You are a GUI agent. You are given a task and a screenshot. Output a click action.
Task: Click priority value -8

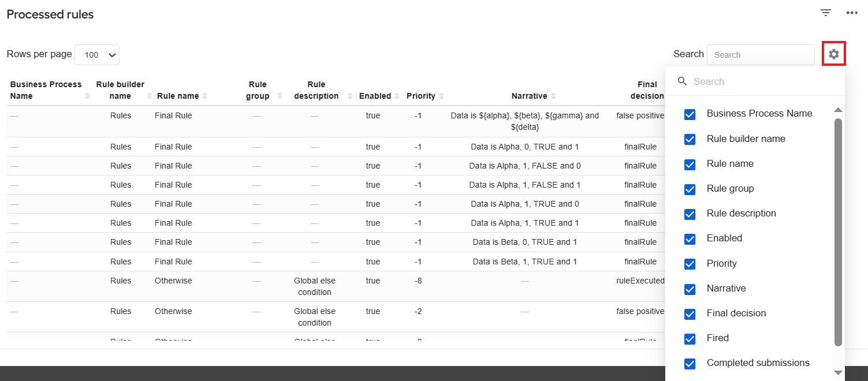click(x=418, y=281)
